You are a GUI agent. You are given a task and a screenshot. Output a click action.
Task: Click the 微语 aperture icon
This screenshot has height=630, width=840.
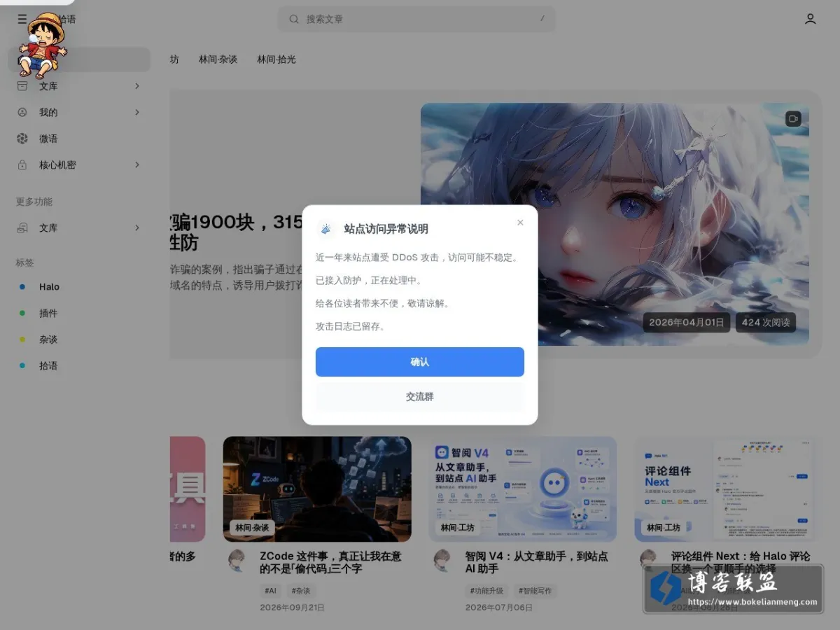(x=22, y=139)
